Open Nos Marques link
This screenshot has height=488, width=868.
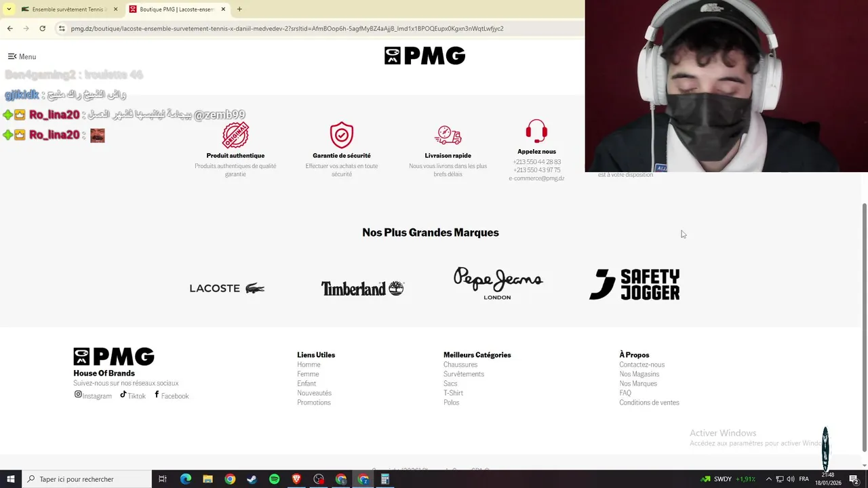638,384
